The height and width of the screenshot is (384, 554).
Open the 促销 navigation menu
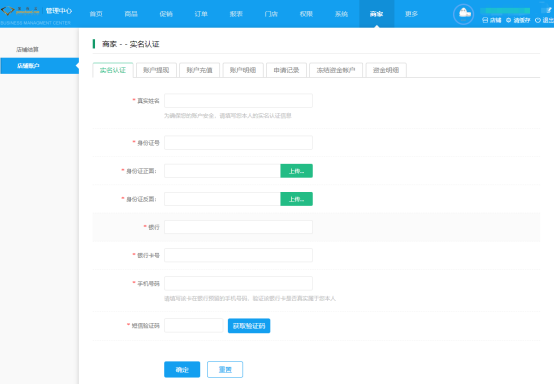pos(166,14)
